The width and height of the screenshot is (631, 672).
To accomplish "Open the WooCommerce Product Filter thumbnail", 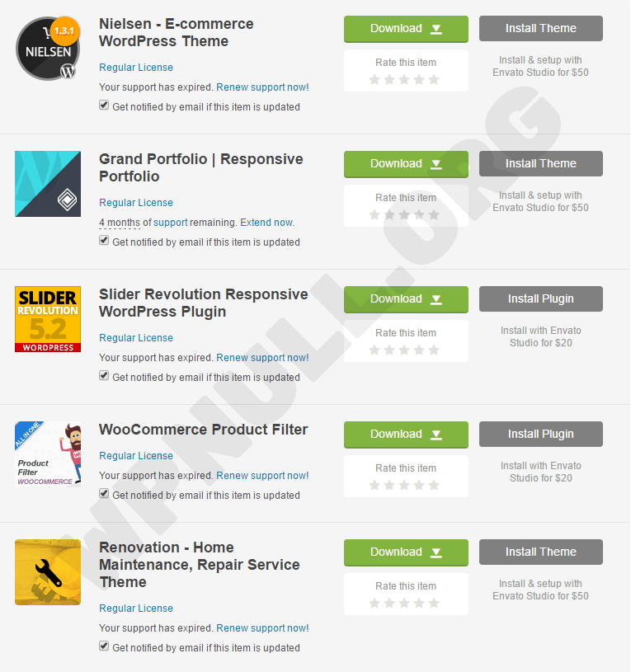I will [x=48, y=454].
